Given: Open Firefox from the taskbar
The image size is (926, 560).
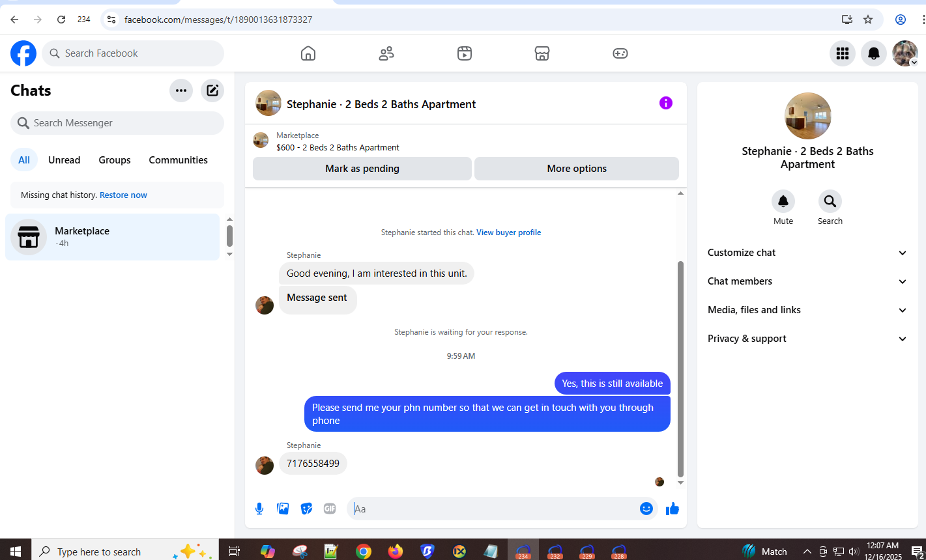Looking at the screenshot, I should [x=396, y=552].
